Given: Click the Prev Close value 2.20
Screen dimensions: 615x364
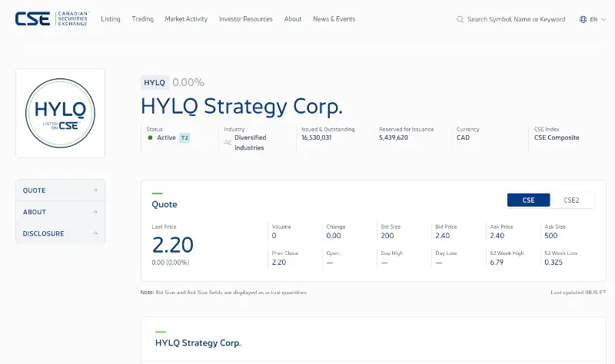Looking at the screenshot, I should pyautogui.click(x=279, y=262).
